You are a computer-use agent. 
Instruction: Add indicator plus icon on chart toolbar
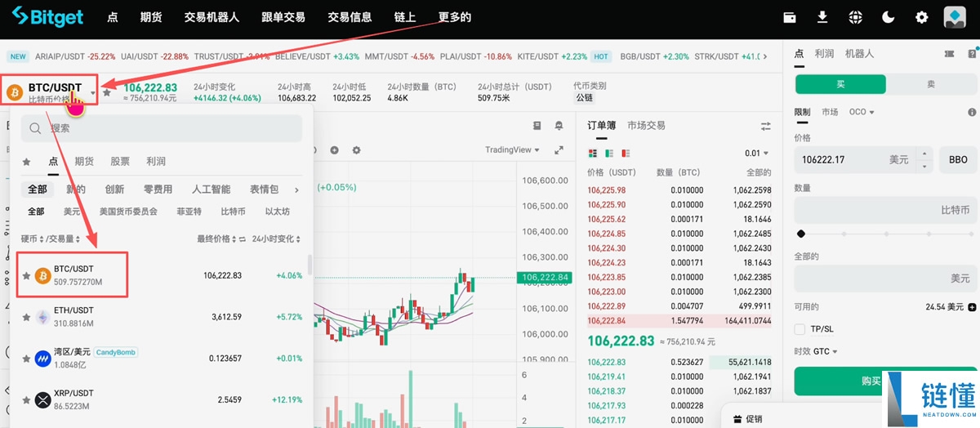(x=334, y=150)
